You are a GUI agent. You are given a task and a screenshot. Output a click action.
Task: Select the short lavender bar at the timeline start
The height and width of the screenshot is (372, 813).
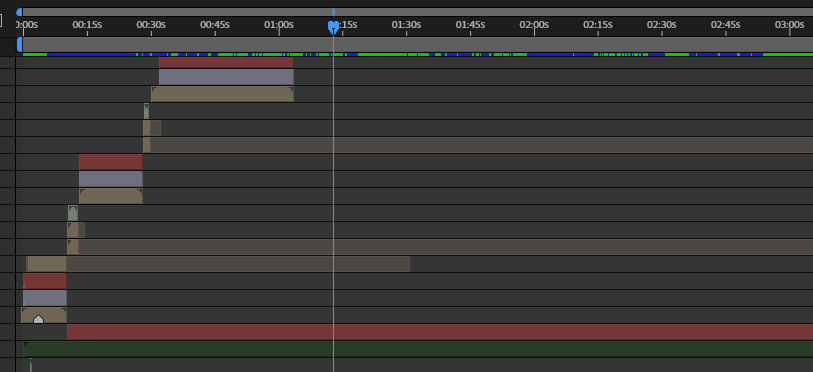click(x=45, y=298)
